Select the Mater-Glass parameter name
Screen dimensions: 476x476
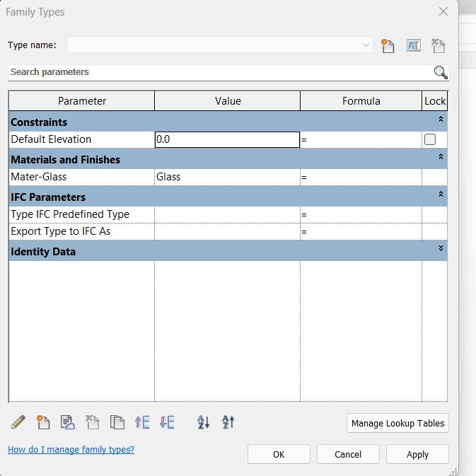pos(39,177)
